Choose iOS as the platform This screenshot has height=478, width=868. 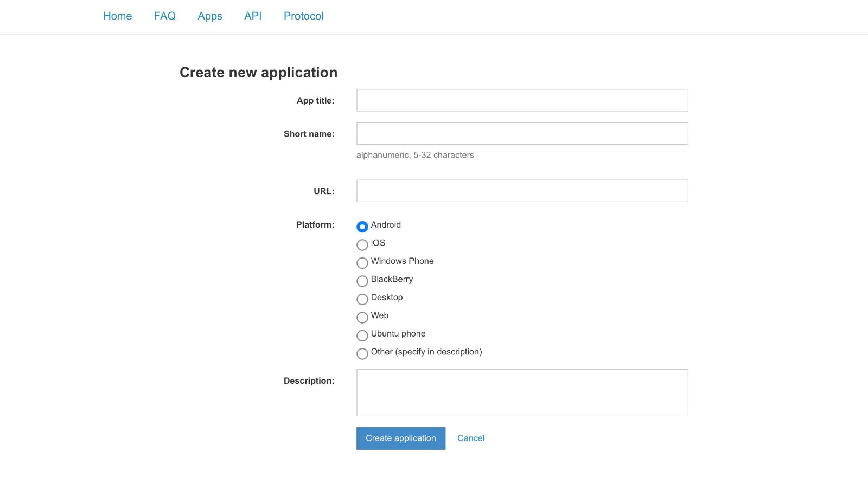[362, 245]
